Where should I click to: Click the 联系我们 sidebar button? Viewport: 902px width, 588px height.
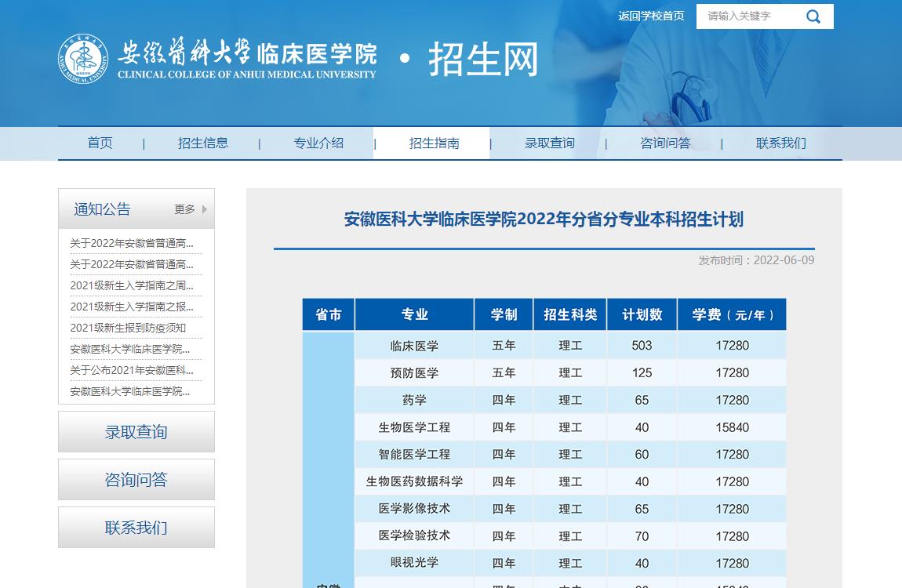click(x=136, y=528)
